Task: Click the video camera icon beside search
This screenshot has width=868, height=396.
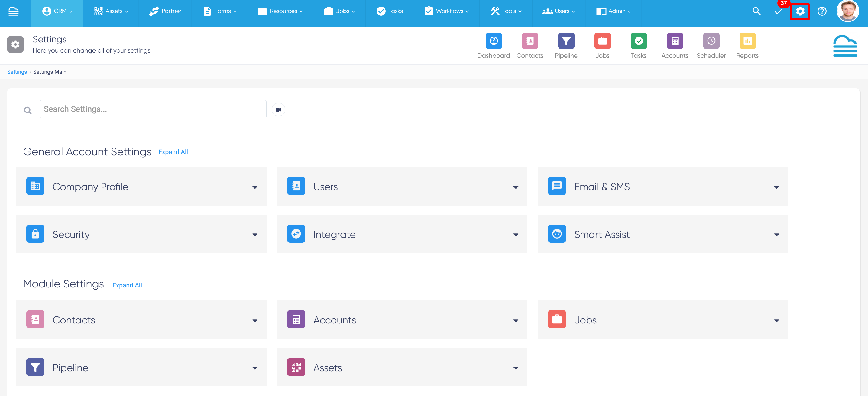Action: click(278, 109)
